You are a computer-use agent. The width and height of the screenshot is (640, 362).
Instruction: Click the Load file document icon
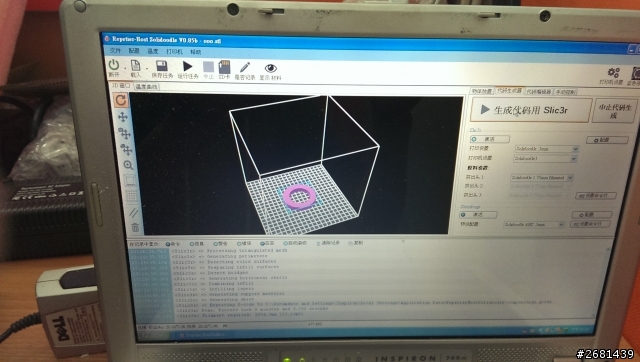click(x=135, y=65)
